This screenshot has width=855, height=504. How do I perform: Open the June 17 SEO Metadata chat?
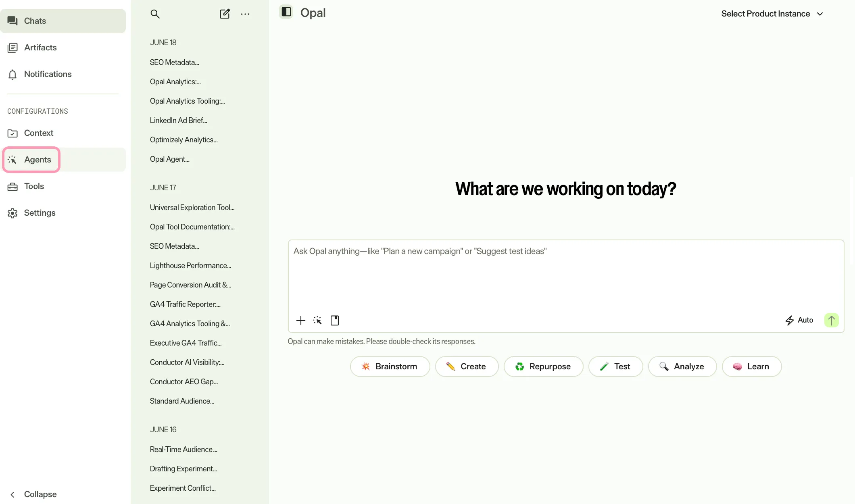[x=175, y=246]
